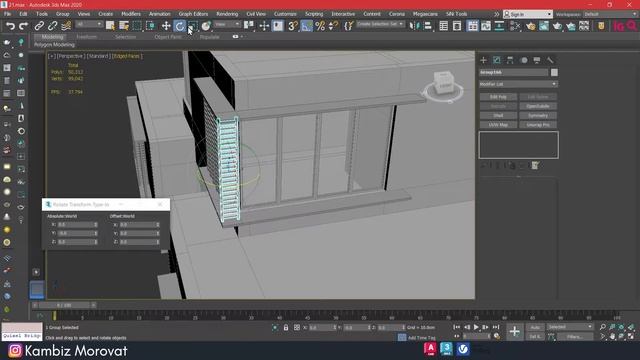Open the Curve Editor icon
The height and width of the screenshot is (360, 640).
[486, 26]
